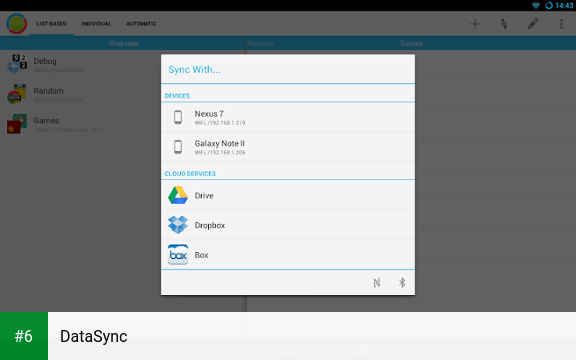The image size is (576, 360).
Task: Open the Debug list entry
Action: point(80,64)
